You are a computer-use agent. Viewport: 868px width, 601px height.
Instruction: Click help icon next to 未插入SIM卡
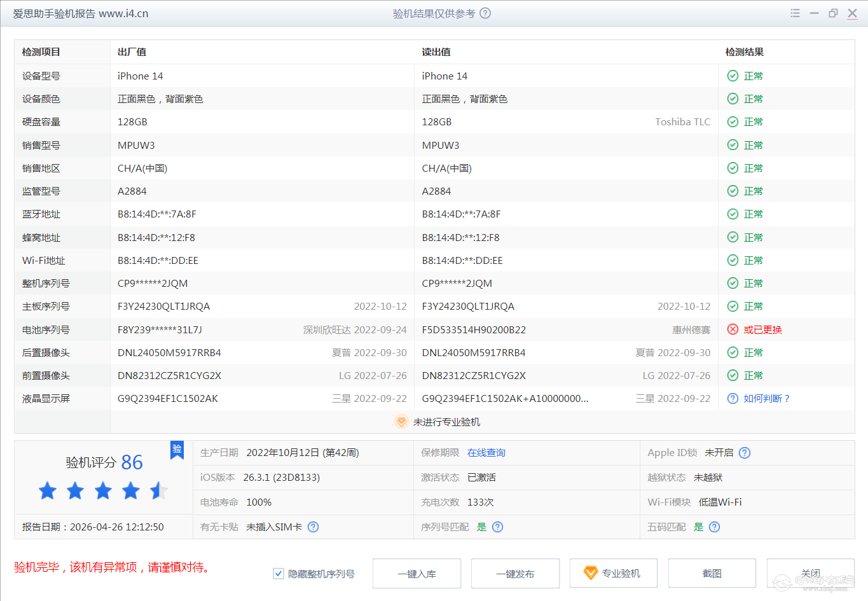click(x=313, y=527)
